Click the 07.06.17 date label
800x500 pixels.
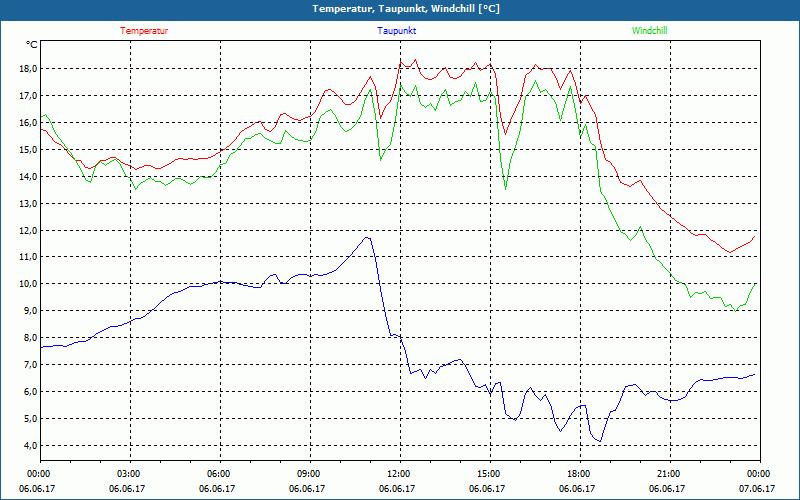[x=757, y=488]
